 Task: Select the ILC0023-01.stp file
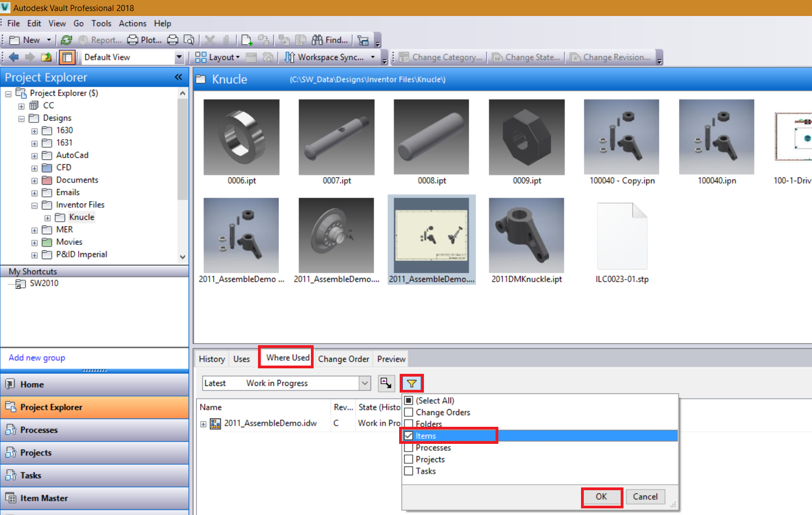pos(622,236)
